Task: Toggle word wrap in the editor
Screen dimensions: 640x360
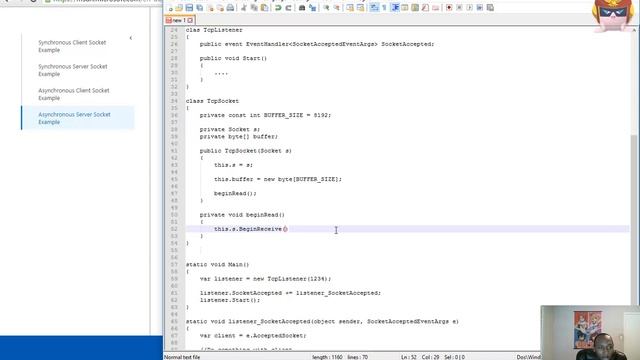Action: point(374,8)
